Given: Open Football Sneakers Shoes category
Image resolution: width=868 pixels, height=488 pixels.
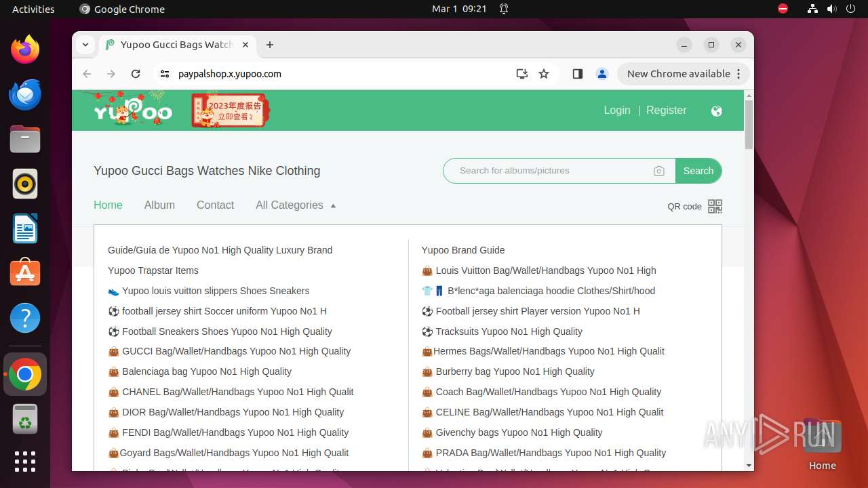Looking at the screenshot, I should [x=220, y=331].
